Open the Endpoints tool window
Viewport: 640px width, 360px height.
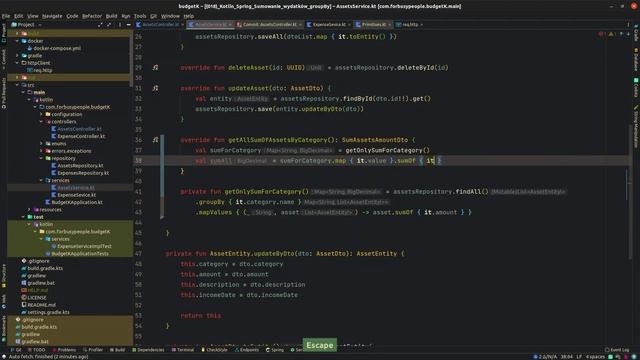[x=247, y=350]
